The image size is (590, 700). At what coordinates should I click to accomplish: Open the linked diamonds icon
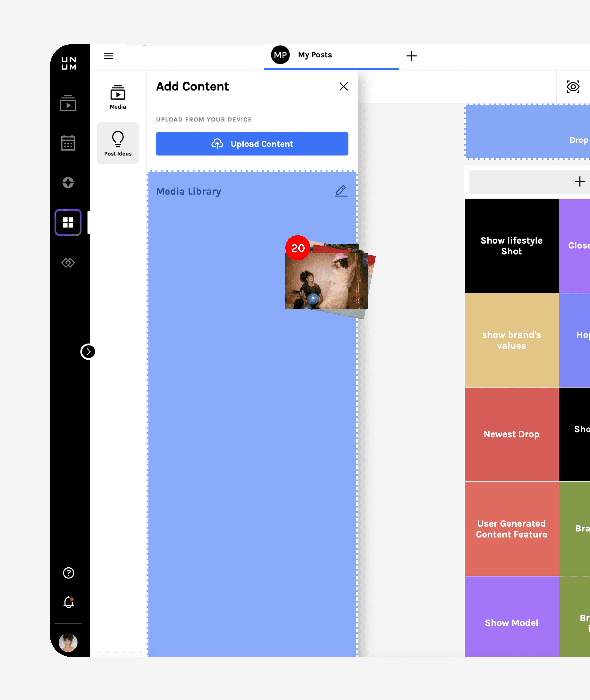68,263
